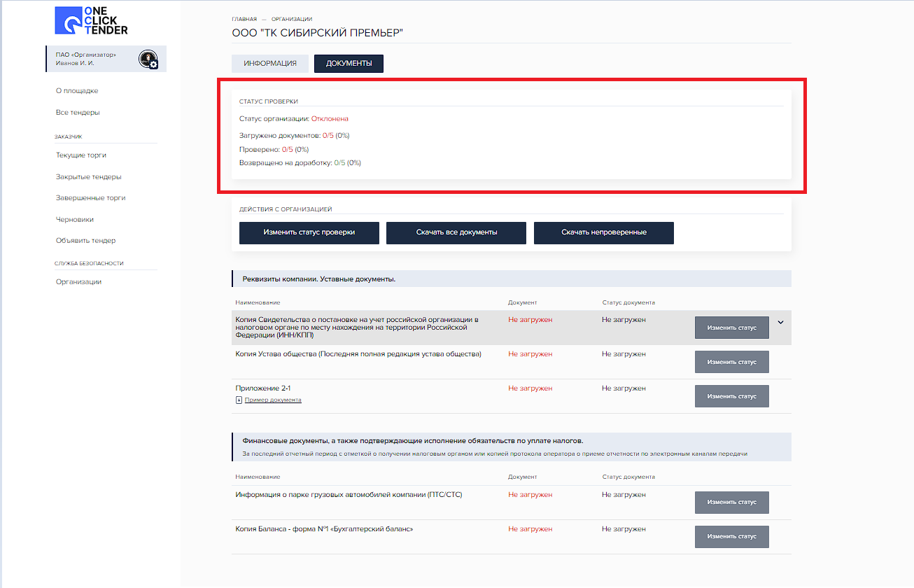Click the Скачать все документы button
Image resolution: width=914 pixels, height=588 pixels.
456,233
